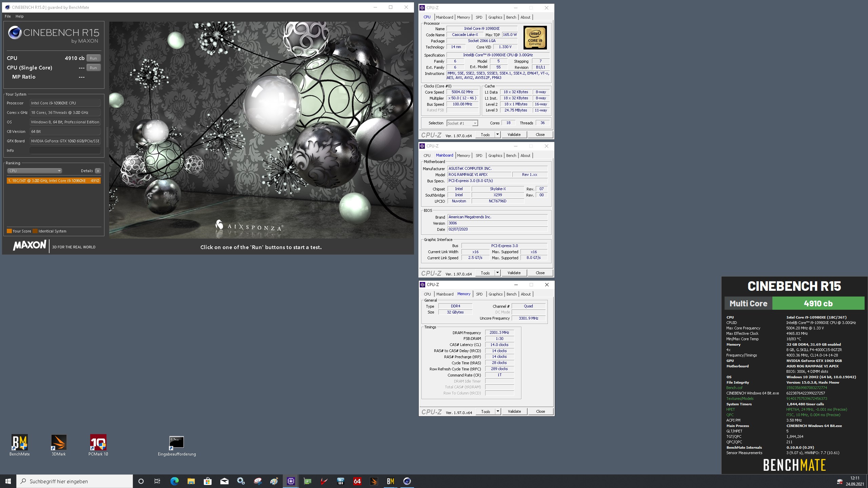Expand ranking Details arrow in Cinebench
868x488 pixels.
98,171
